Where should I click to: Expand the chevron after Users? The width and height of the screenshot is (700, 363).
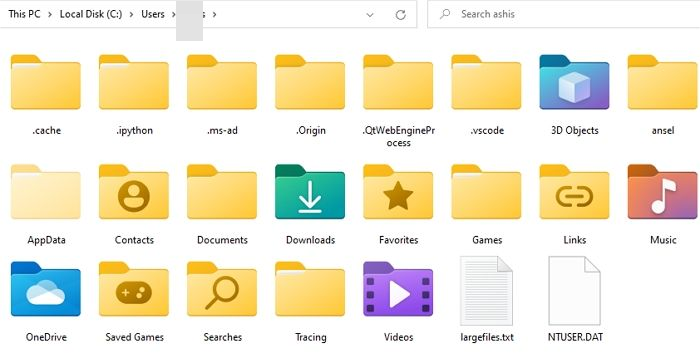tap(173, 14)
